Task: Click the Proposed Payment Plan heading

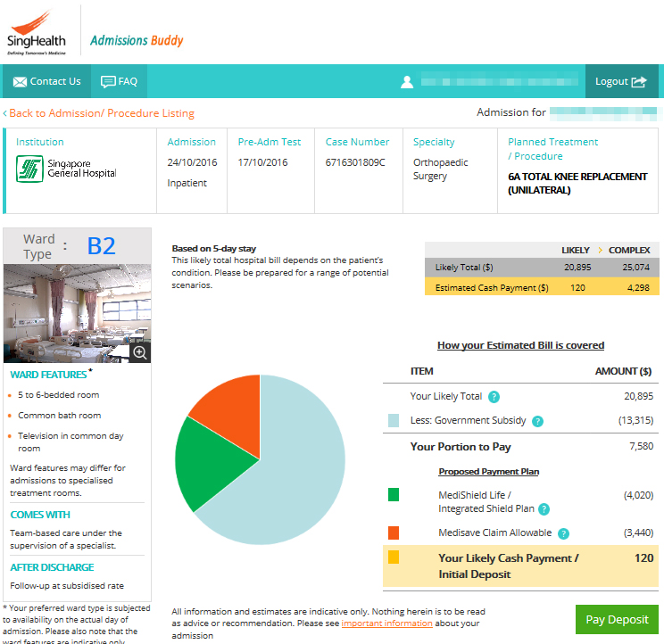Action: click(489, 471)
